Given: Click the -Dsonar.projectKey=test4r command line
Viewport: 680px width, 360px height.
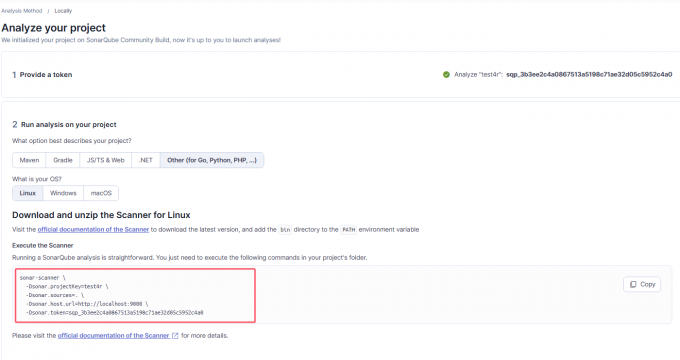Looking at the screenshot, I should coord(67,286).
